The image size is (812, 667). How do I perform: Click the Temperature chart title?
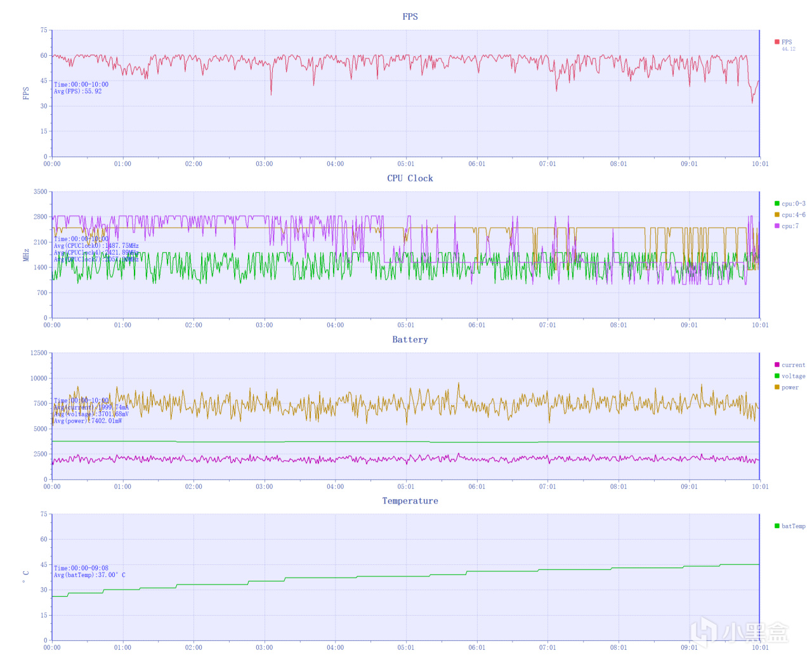410,501
